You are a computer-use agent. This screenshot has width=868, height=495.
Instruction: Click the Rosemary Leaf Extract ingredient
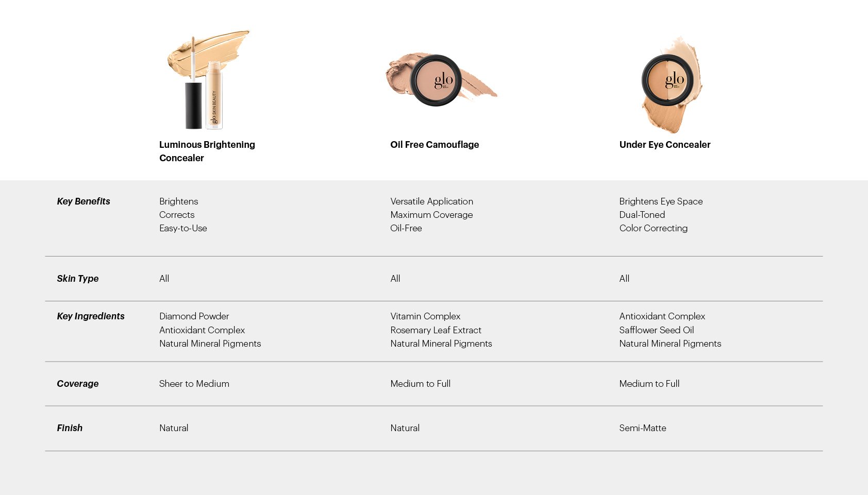coord(436,330)
